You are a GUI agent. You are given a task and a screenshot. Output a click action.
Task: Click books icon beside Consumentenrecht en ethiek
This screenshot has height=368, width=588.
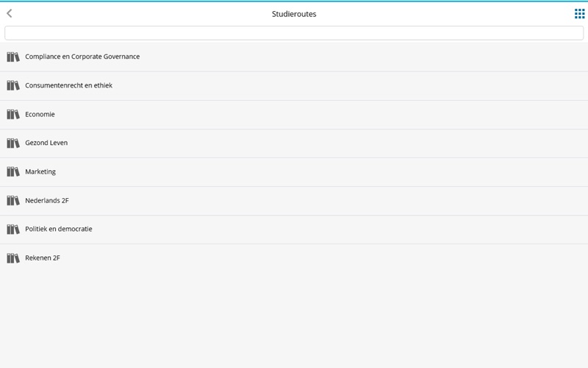pyautogui.click(x=13, y=85)
